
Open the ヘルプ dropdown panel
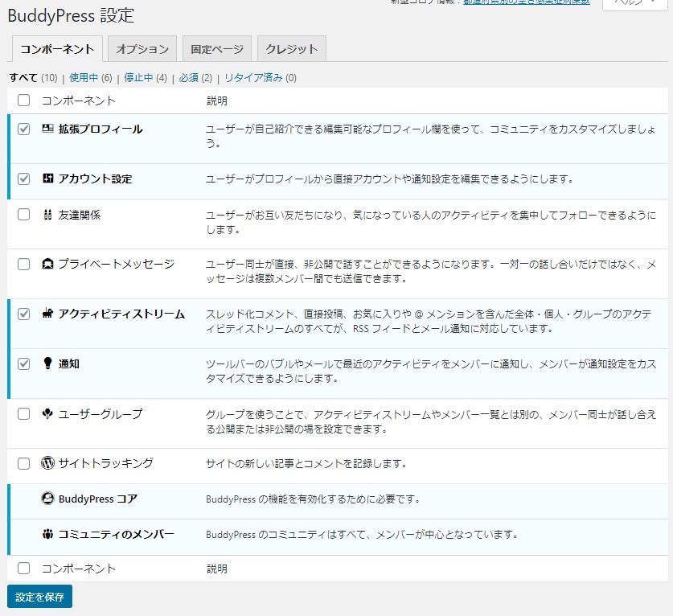pos(634,5)
